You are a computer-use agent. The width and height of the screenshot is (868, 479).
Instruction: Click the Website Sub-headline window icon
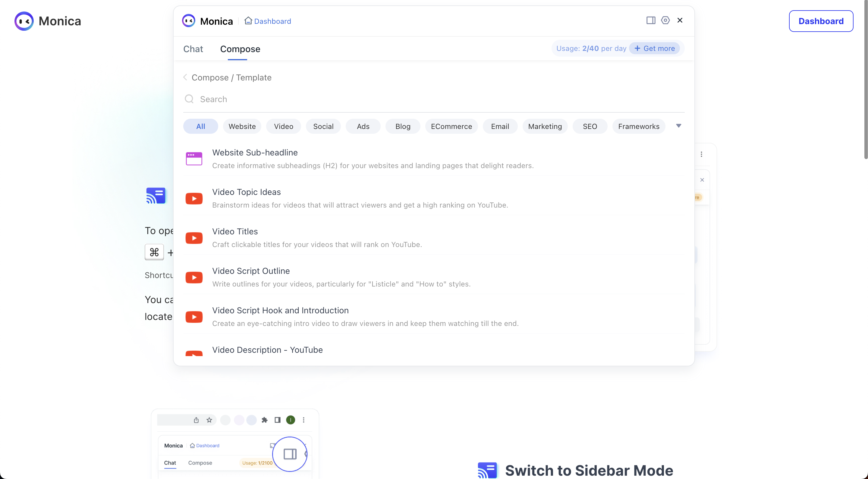click(x=194, y=159)
